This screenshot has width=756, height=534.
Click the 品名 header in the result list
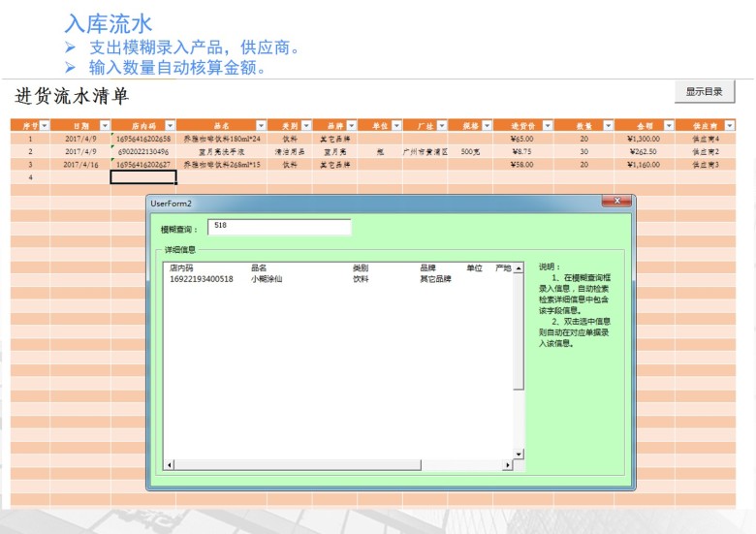click(x=259, y=267)
